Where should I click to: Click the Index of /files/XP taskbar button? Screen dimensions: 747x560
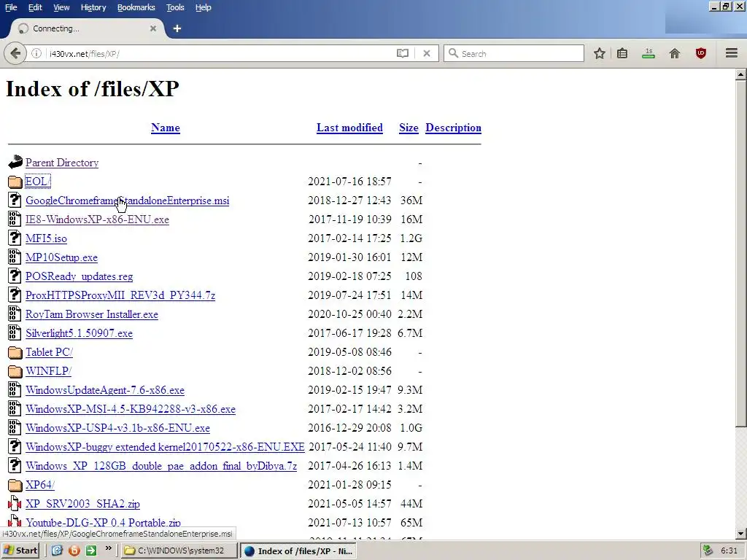pos(298,551)
